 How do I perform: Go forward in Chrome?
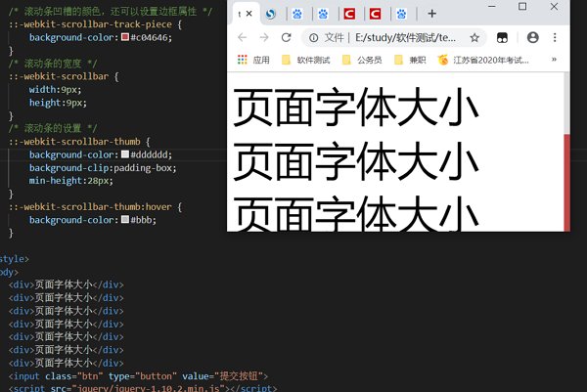(264, 37)
